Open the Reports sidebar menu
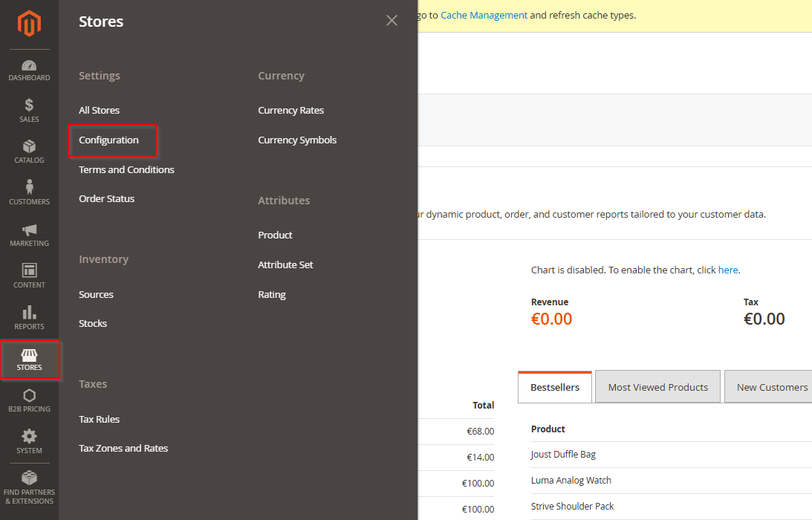This screenshot has height=520, width=812. 29,317
